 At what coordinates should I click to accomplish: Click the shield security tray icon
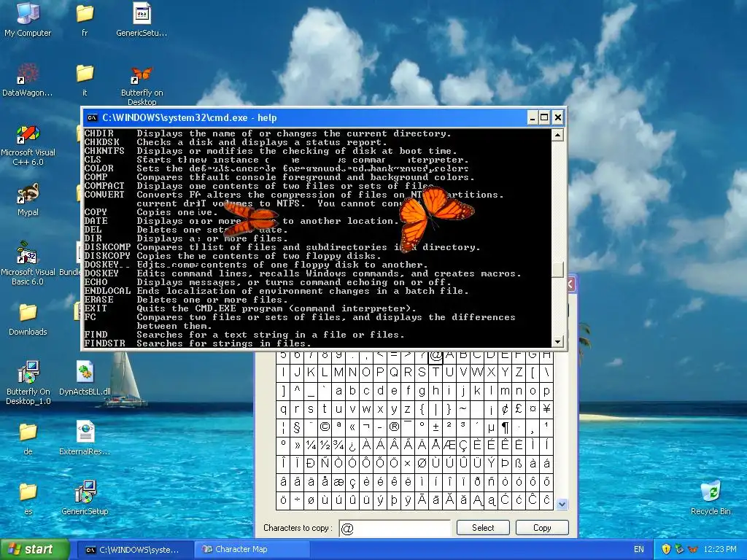pyautogui.click(x=666, y=549)
